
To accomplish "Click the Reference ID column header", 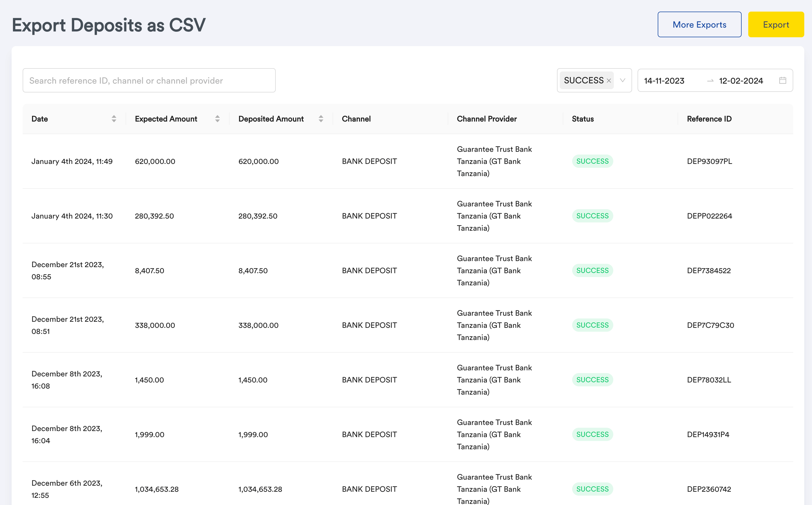I will pyautogui.click(x=709, y=119).
